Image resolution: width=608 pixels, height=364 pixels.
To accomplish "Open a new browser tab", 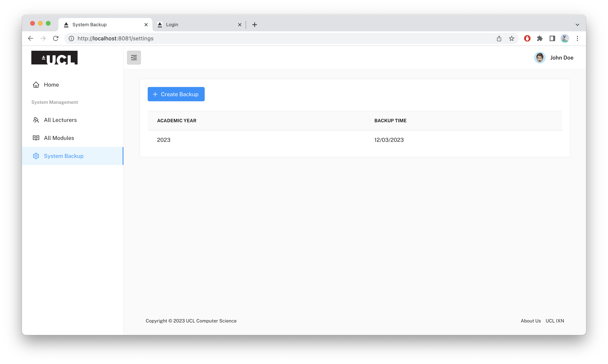I will pyautogui.click(x=254, y=24).
